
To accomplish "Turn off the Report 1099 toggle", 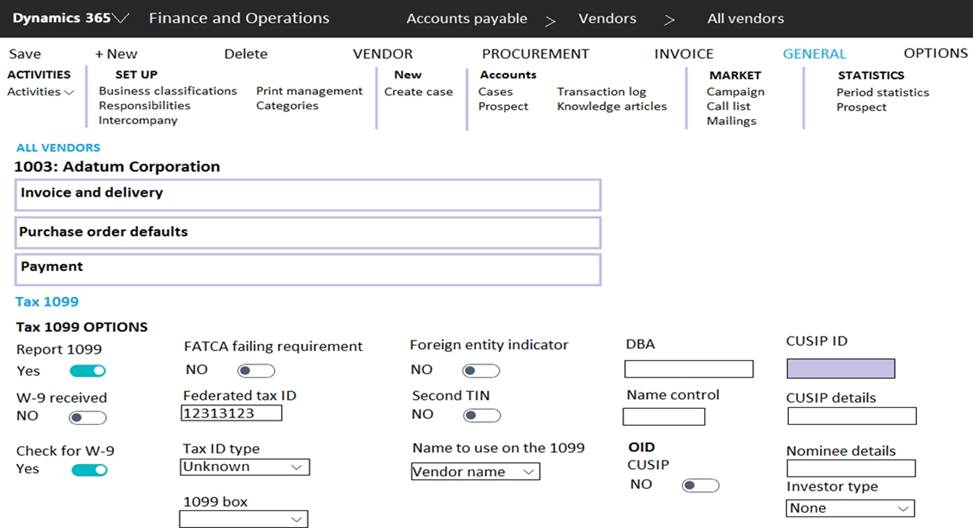I will coord(87,370).
